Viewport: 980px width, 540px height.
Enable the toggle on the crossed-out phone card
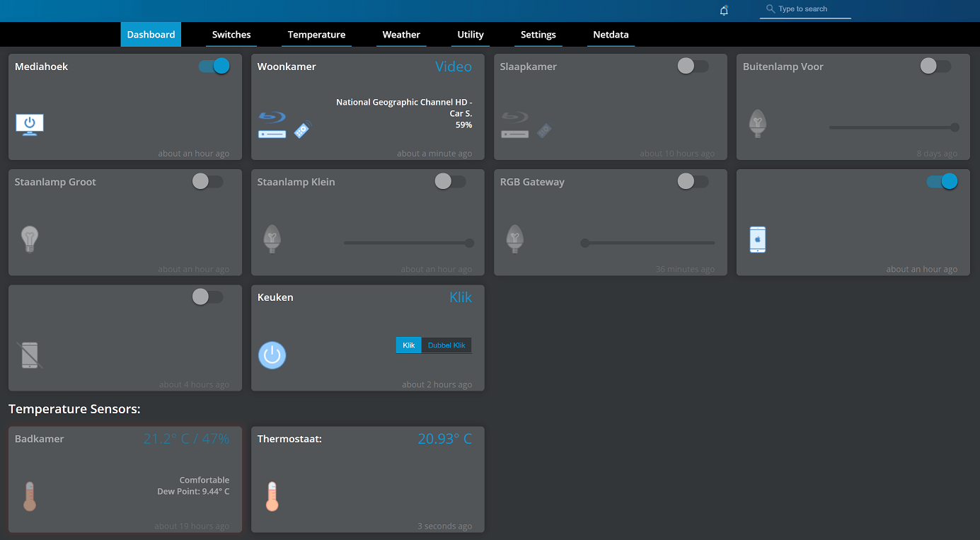point(207,297)
